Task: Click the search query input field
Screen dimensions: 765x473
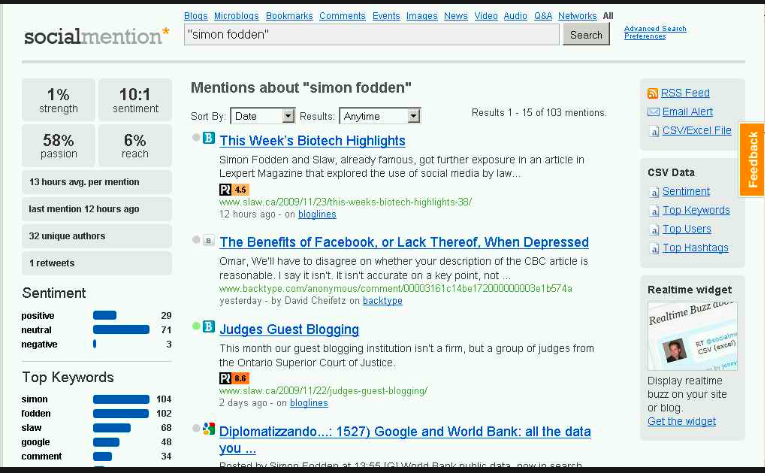Action: (372, 35)
